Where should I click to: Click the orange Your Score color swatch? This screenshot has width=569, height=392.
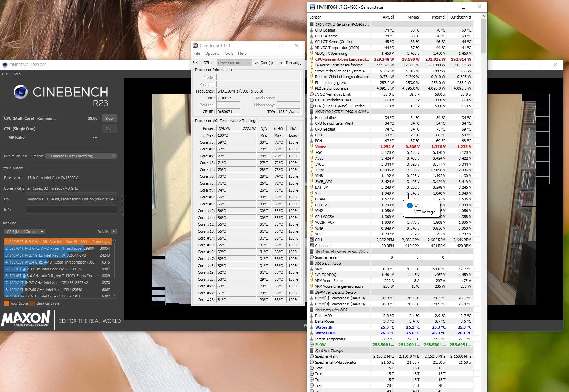point(7,303)
